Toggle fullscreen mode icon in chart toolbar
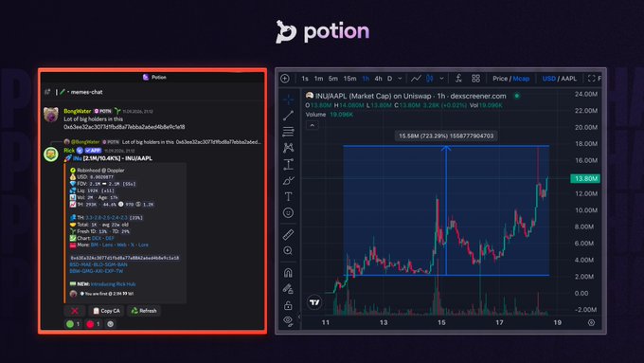 (x=591, y=79)
